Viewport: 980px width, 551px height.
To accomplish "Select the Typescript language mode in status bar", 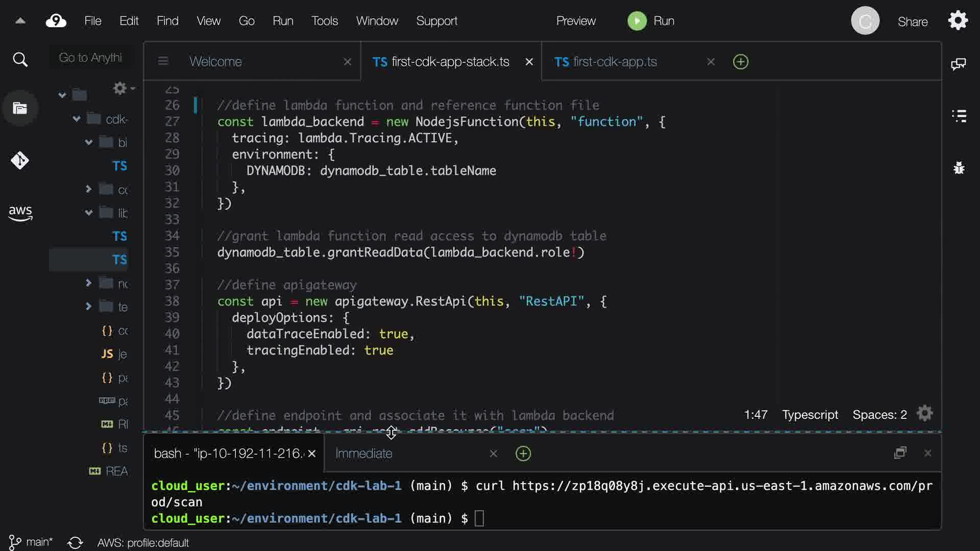I will 810,415.
